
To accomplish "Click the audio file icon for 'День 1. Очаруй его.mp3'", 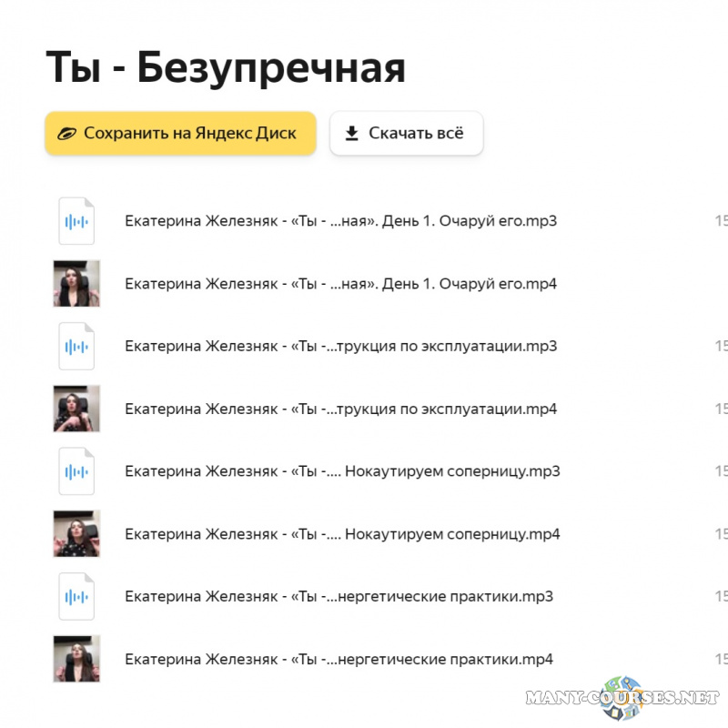I will coord(76,220).
